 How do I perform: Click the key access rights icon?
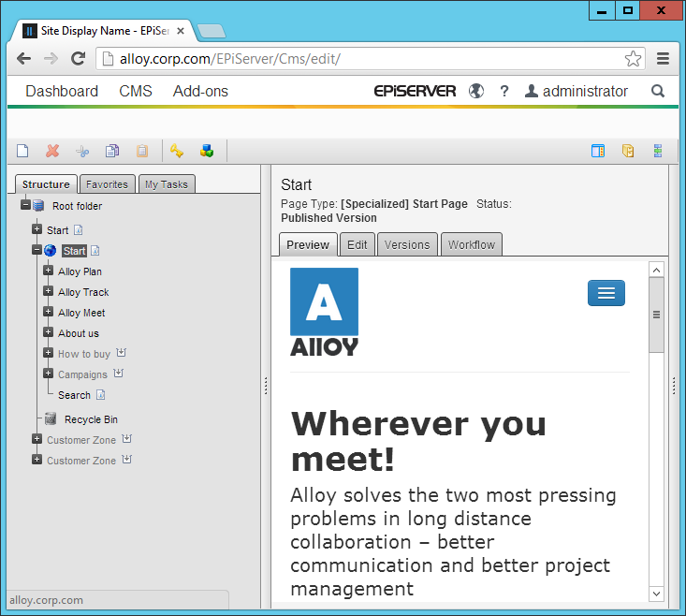pyautogui.click(x=177, y=151)
